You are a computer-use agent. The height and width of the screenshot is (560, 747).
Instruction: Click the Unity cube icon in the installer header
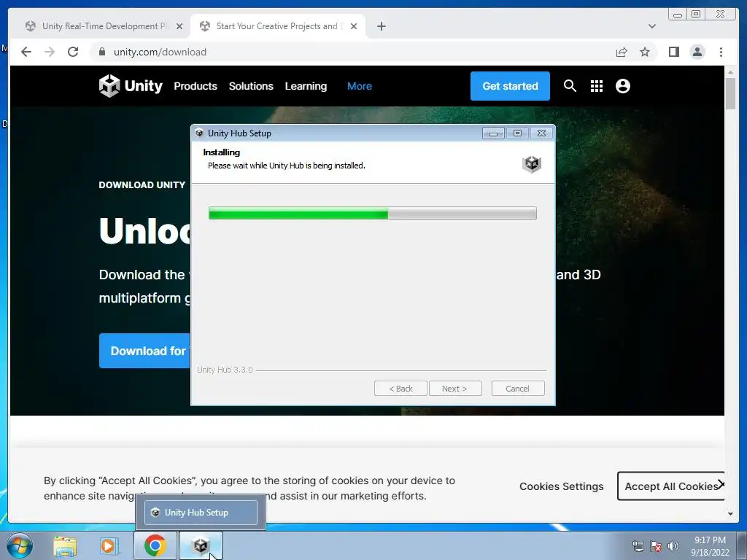pos(532,164)
